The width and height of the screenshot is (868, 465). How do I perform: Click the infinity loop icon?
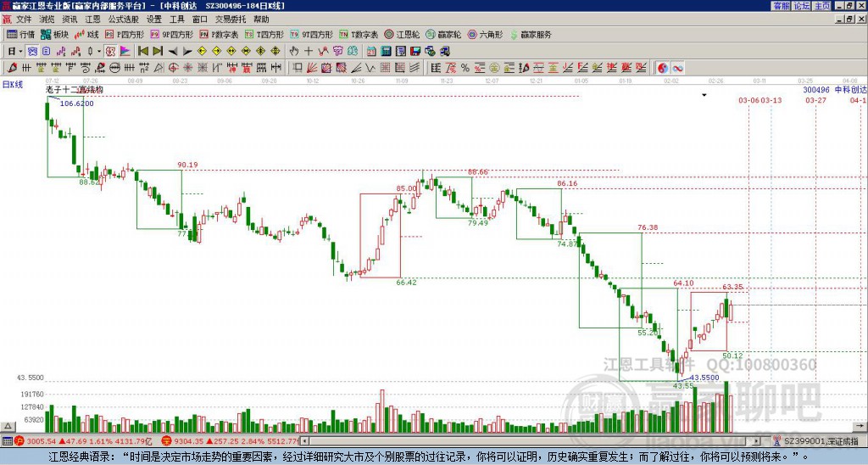pos(677,68)
